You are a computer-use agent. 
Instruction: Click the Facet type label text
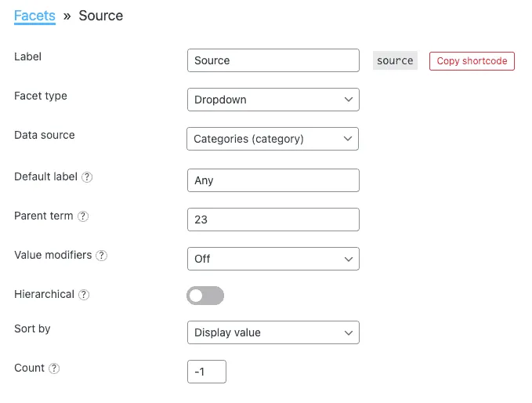coord(41,96)
